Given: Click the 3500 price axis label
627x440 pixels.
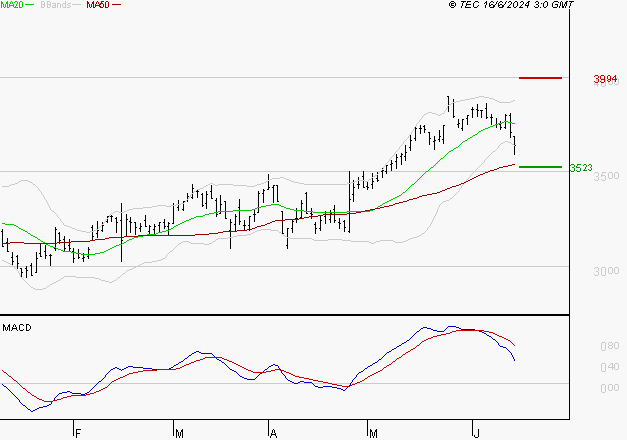Looking at the screenshot, I should coord(606,176).
